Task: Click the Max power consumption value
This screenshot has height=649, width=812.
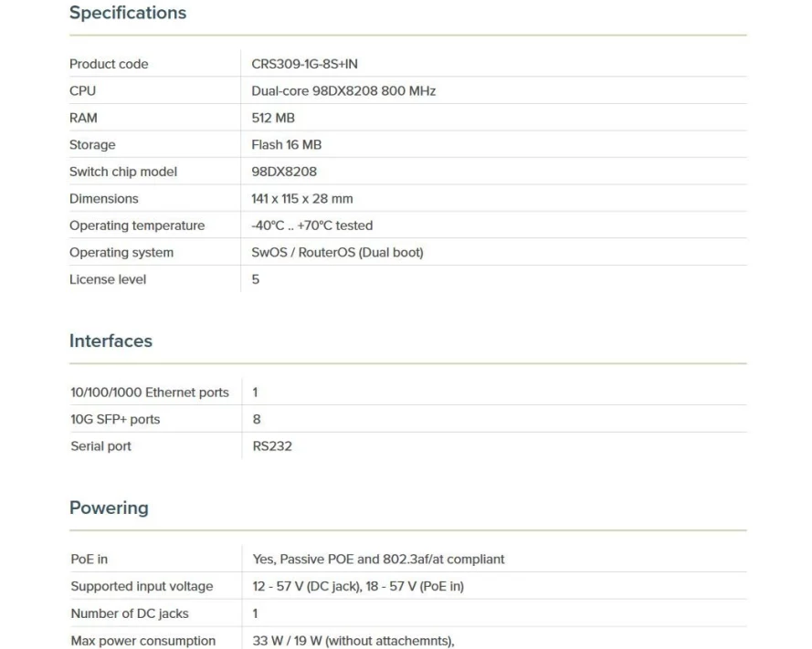Action: (x=353, y=641)
